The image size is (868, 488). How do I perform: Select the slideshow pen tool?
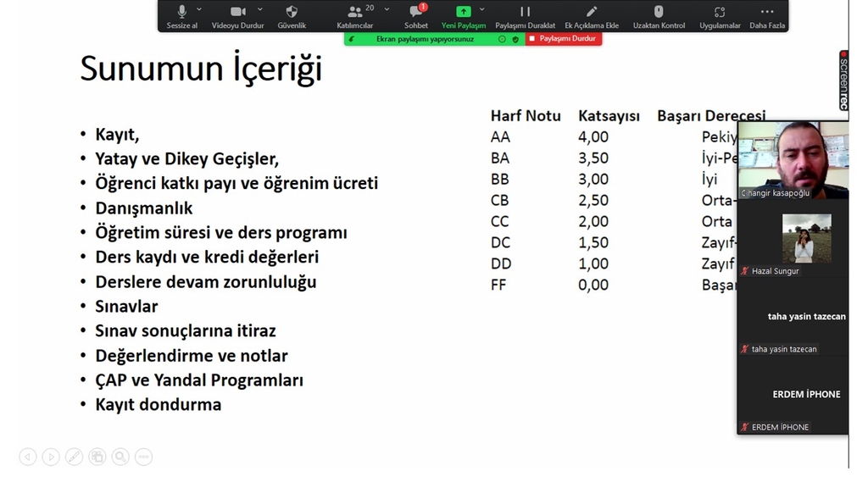point(74,457)
